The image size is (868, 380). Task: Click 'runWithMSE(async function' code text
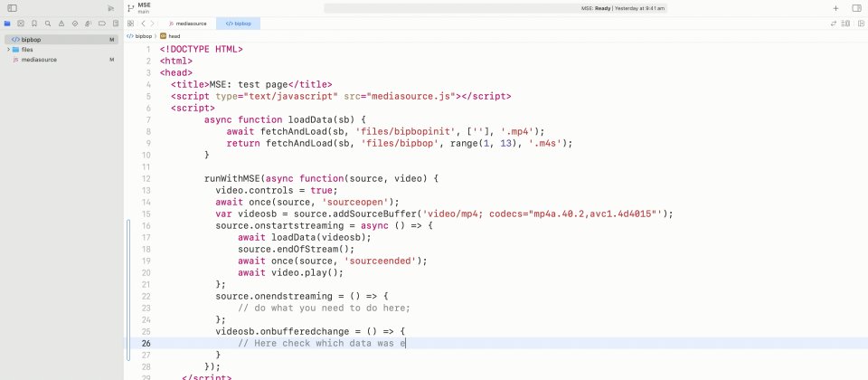(274, 179)
